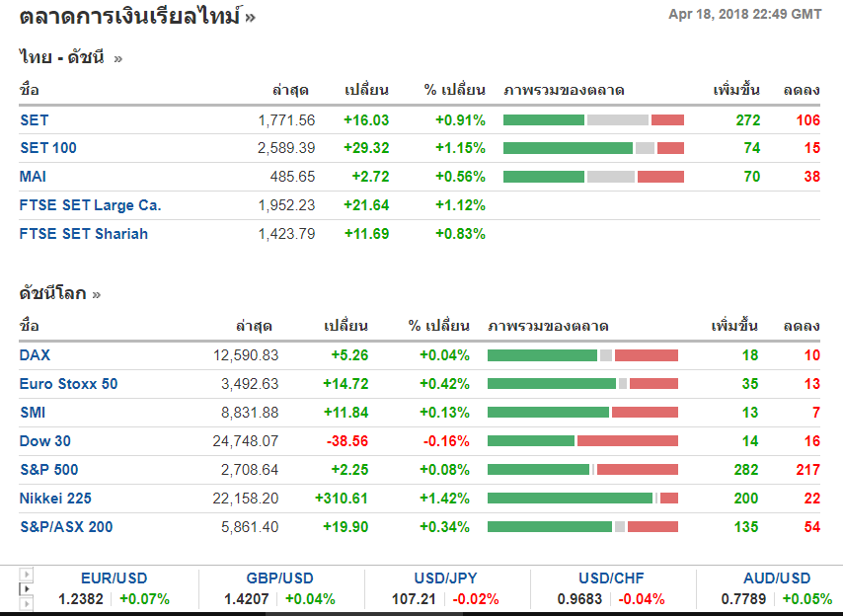Select the USD/JPY currency pair
The image size is (843, 616).
click(446, 578)
